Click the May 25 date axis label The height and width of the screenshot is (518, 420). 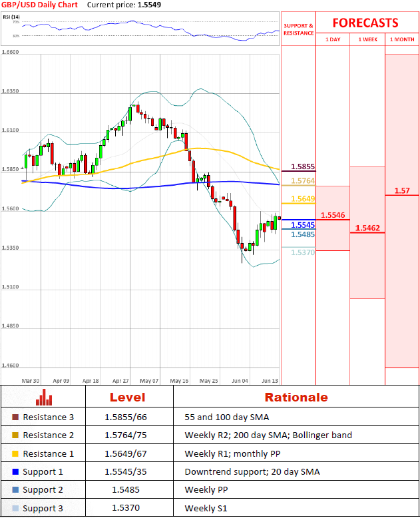pos(209,381)
